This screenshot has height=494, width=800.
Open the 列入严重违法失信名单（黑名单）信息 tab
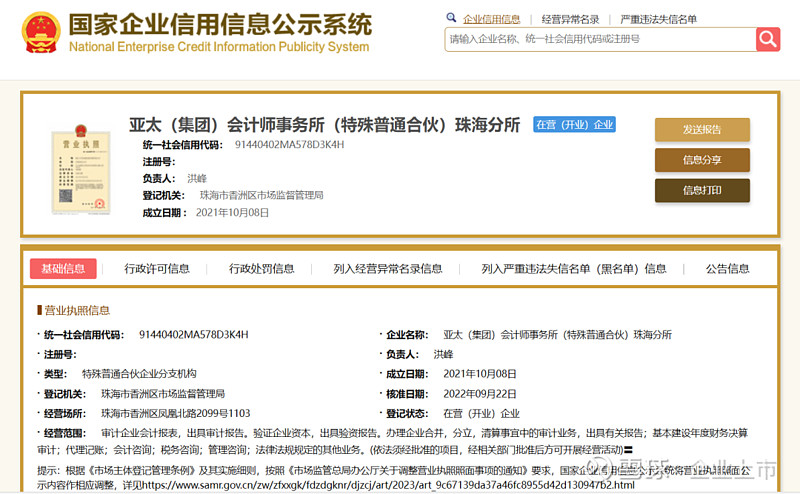tap(573, 268)
